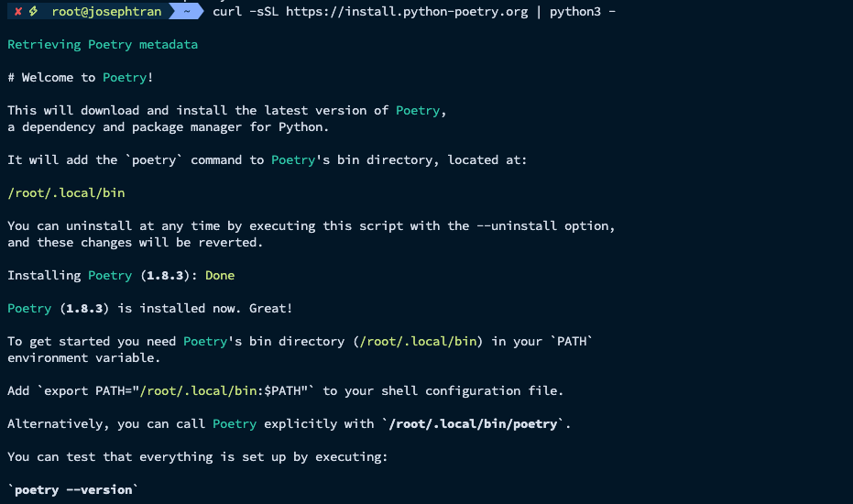
Task: Click the tilde home directory segment
Action: [187, 12]
